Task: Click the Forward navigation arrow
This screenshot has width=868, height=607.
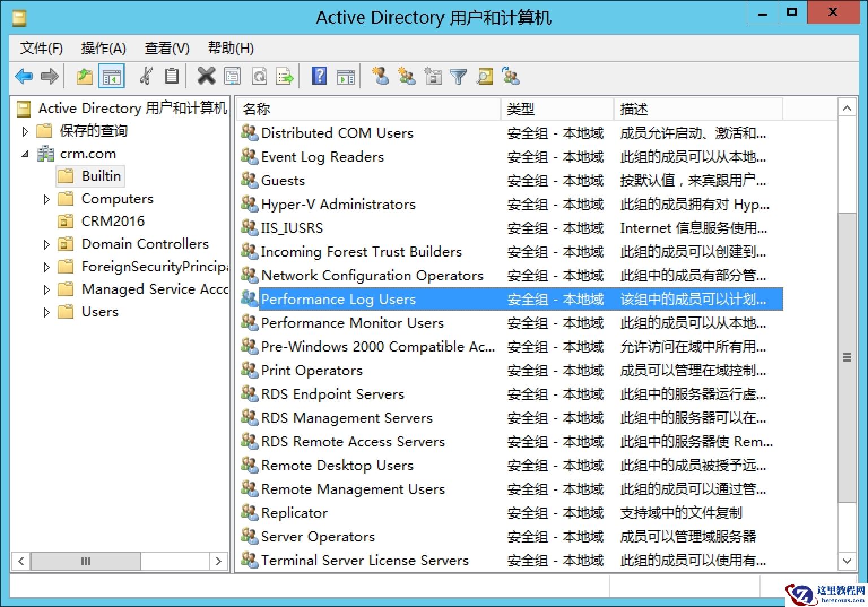Action: point(50,76)
